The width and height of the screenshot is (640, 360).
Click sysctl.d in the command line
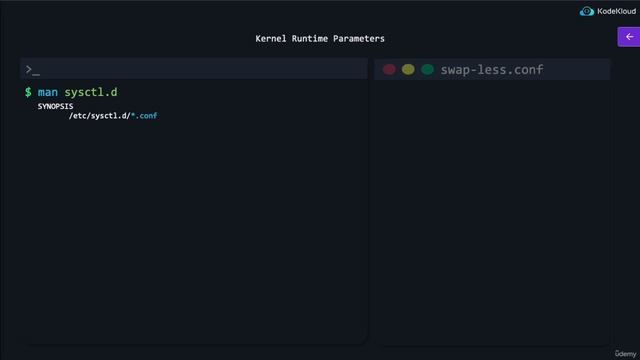coord(91,92)
